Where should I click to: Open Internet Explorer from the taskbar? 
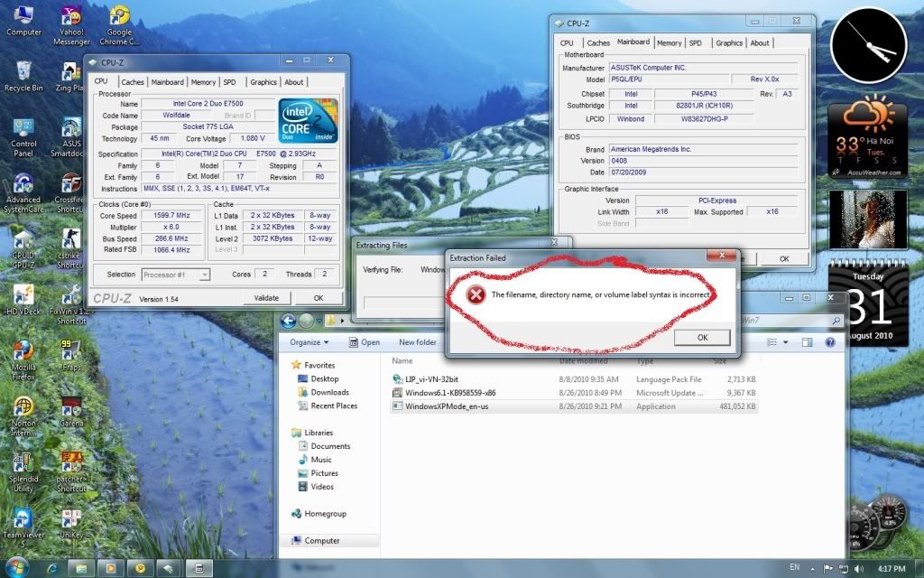[51, 569]
